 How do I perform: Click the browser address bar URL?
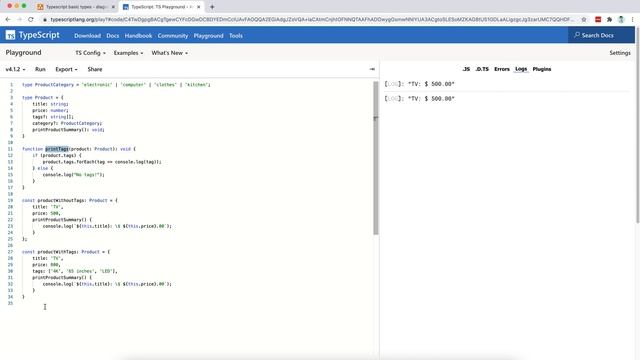coord(312,19)
